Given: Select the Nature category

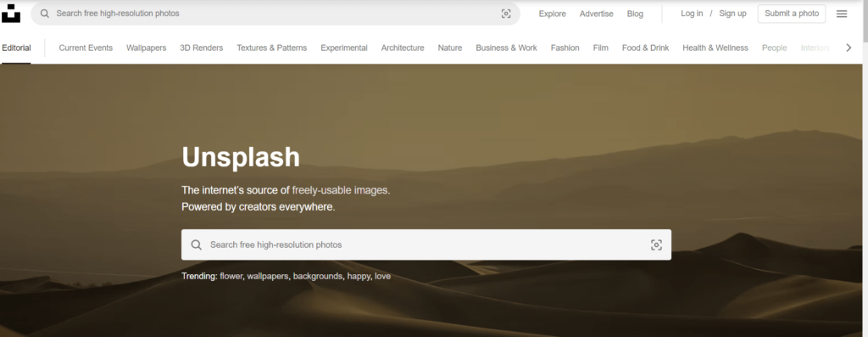Looking at the screenshot, I should [450, 48].
